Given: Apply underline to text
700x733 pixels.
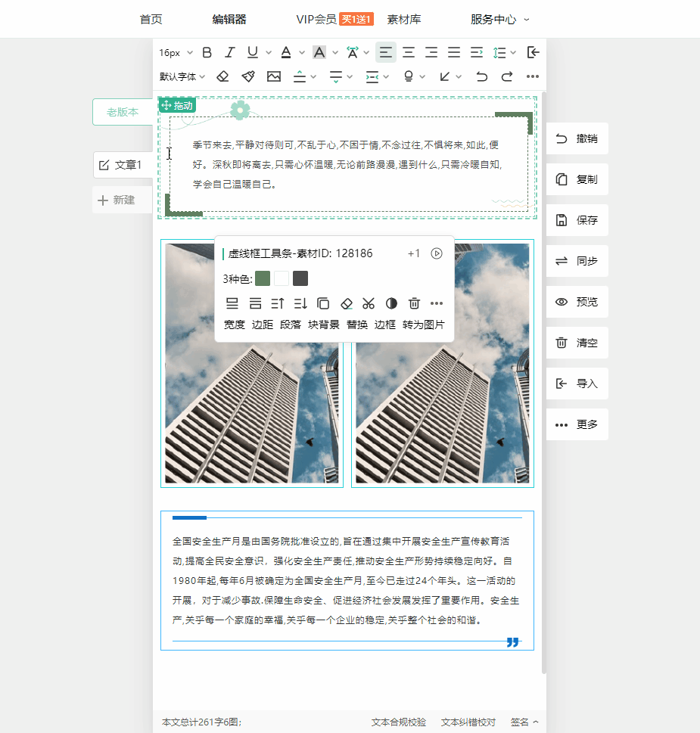Looking at the screenshot, I should click(253, 52).
